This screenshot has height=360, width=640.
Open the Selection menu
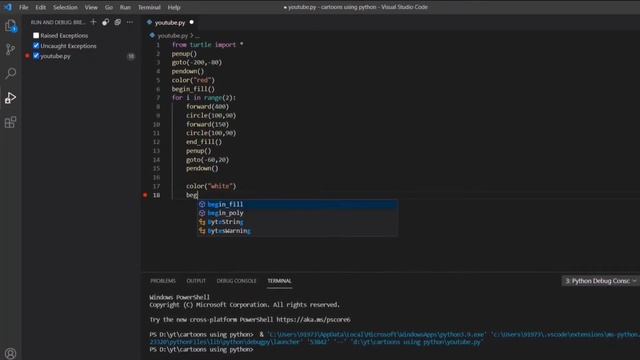coord(65,7)
